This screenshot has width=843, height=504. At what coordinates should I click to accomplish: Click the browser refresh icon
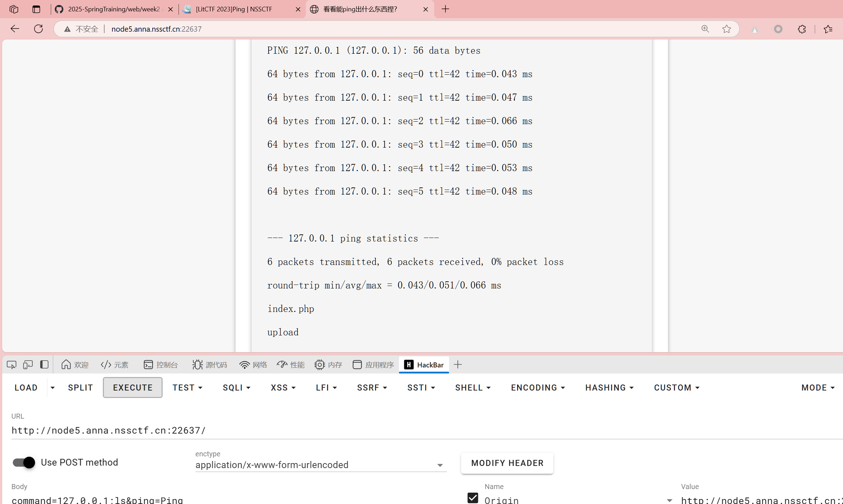[x=38, y=29]
